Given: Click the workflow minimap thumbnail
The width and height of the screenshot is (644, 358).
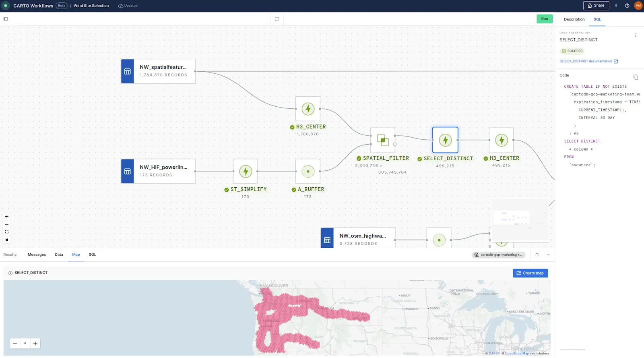Looking at the screenshot, I should pos(520,219).
